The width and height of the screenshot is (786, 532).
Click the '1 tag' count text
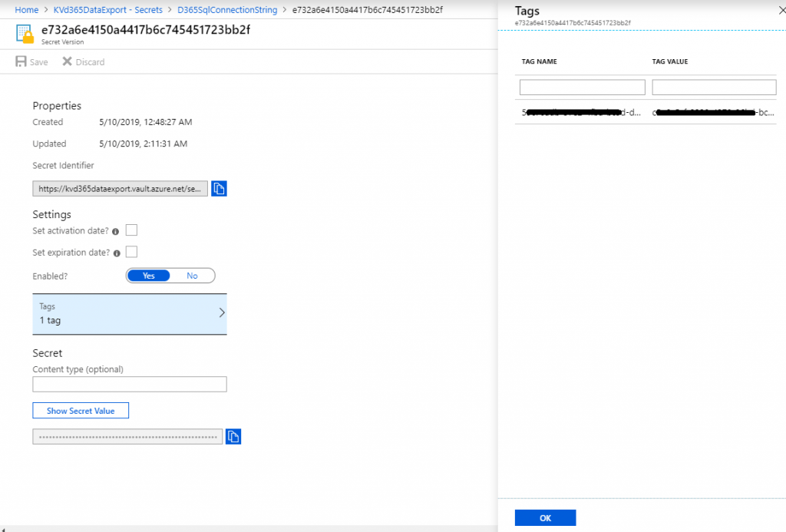tap(50, 320)
